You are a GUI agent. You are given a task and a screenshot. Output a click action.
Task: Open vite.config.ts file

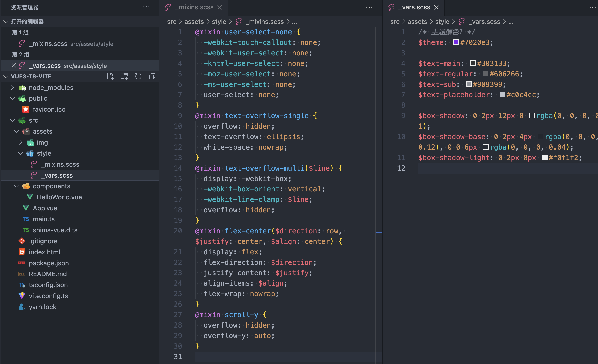[48, 296]
